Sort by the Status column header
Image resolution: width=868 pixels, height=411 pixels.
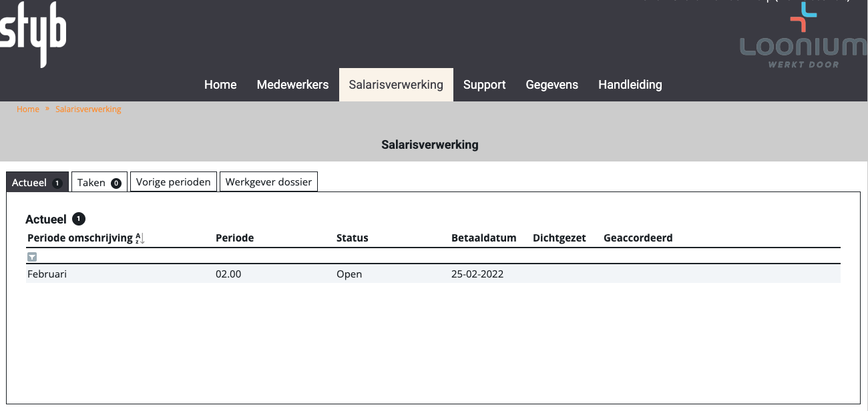[x=352, y=238]
